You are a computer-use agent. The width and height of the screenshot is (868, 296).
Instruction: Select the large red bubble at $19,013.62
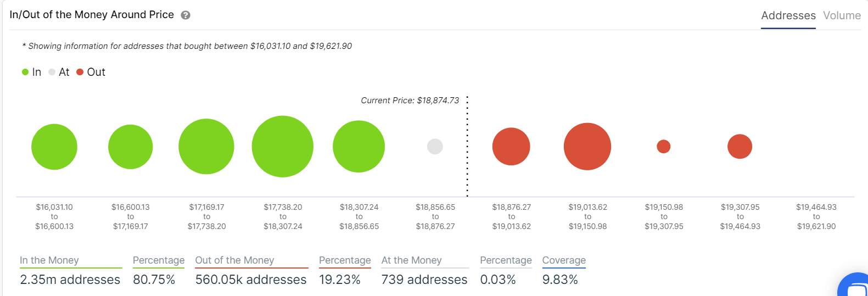click(x=587, y=147)
